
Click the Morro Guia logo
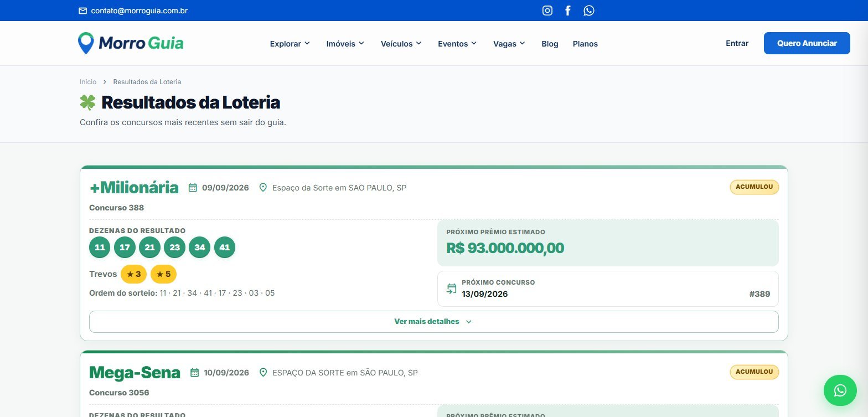tap(131, 43)
